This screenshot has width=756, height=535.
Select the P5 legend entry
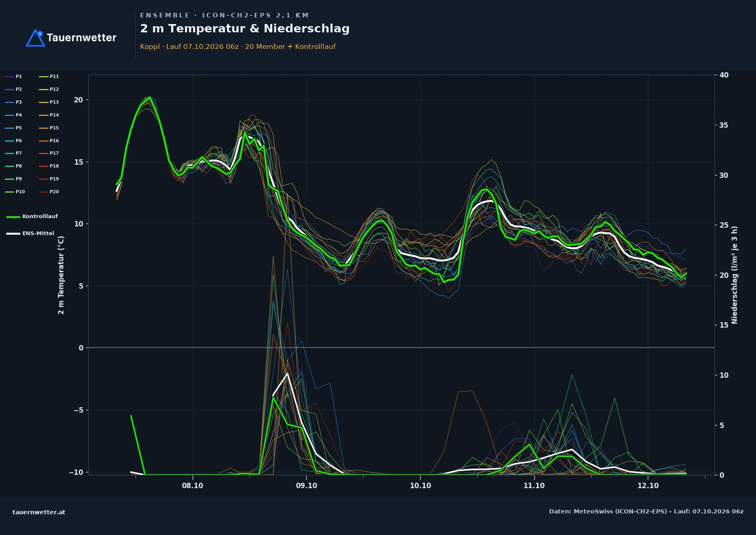pos(14,128)
